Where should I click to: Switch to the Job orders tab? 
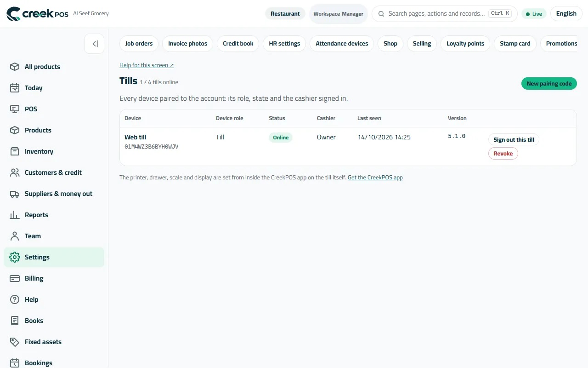coord(139,44)
